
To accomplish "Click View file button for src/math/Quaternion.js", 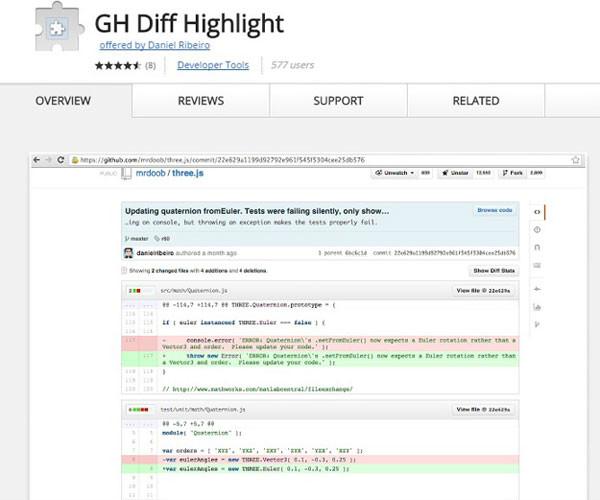I will coord(483,291).
